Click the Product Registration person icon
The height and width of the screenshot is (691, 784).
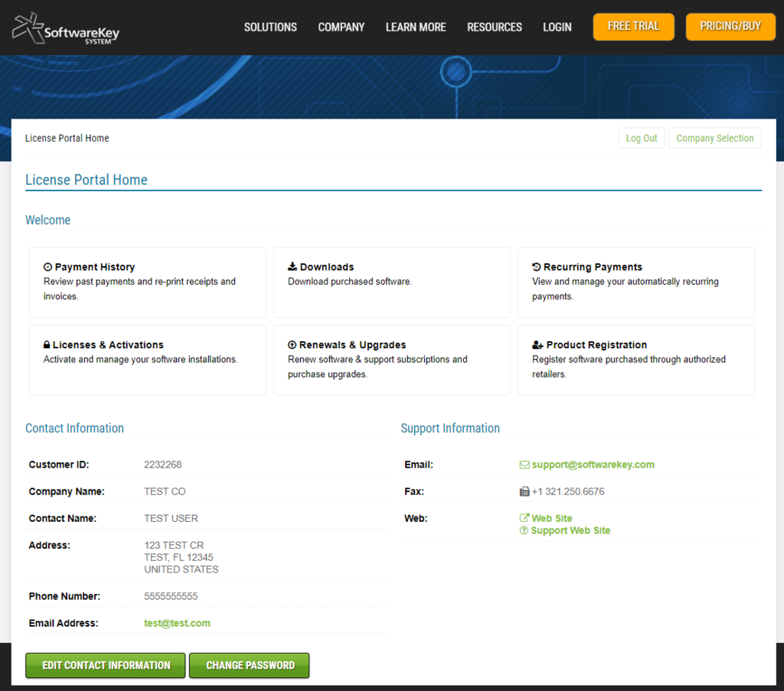click(x=538, y=345)
